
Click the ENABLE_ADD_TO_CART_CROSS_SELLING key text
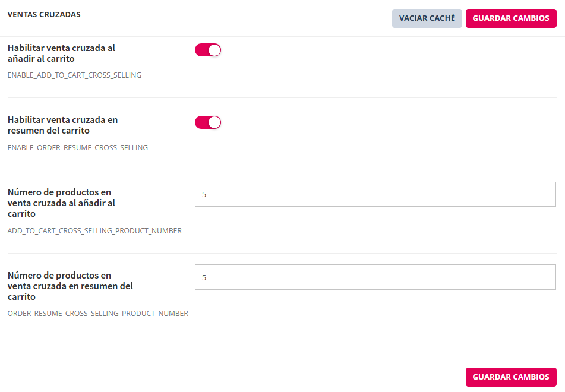[74, 75]
